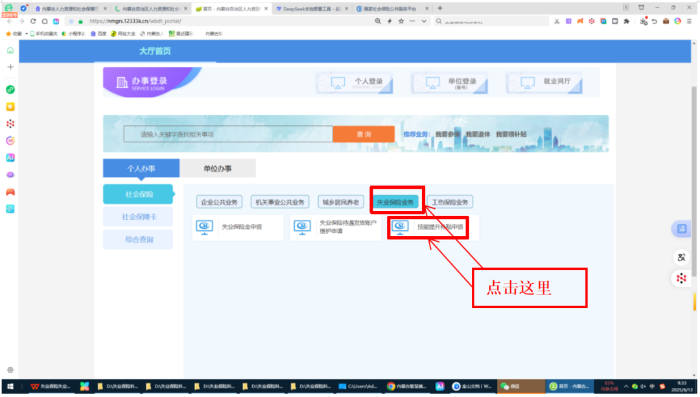Image resolution: width=700 pixels, height=397 pixels.
Task: Select the 机关事业公共业务 category
Action: (x=280, y=202)
